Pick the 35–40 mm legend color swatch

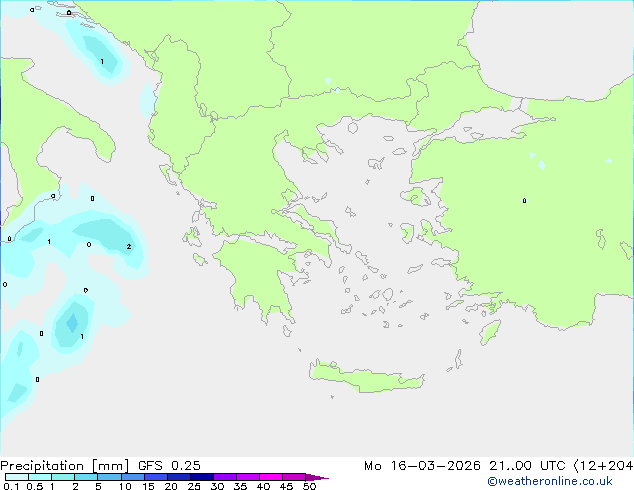(248, 477)
